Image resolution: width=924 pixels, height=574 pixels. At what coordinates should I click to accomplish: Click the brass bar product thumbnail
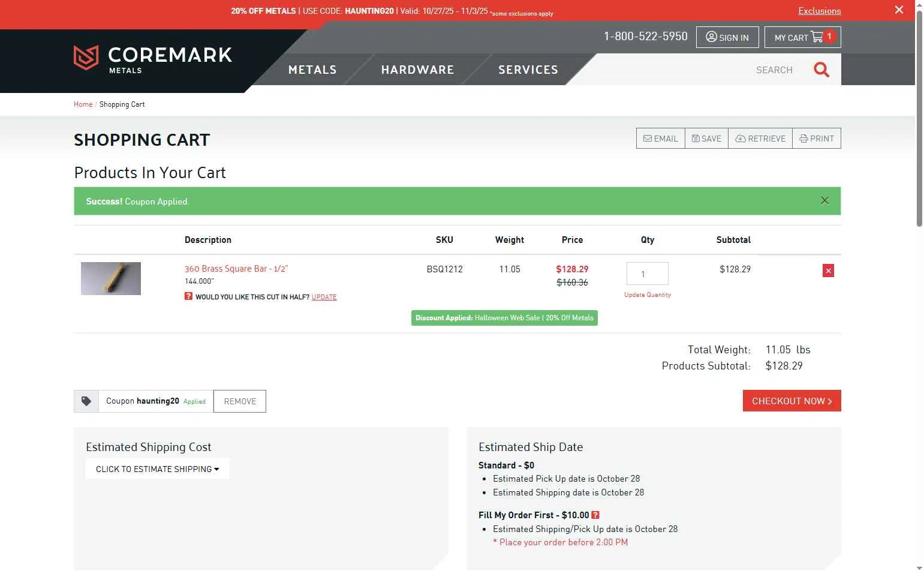tap(111, 278)
